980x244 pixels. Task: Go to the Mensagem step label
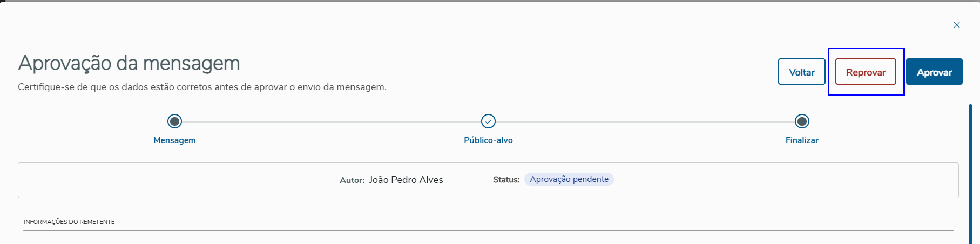[x=174, y=140]
